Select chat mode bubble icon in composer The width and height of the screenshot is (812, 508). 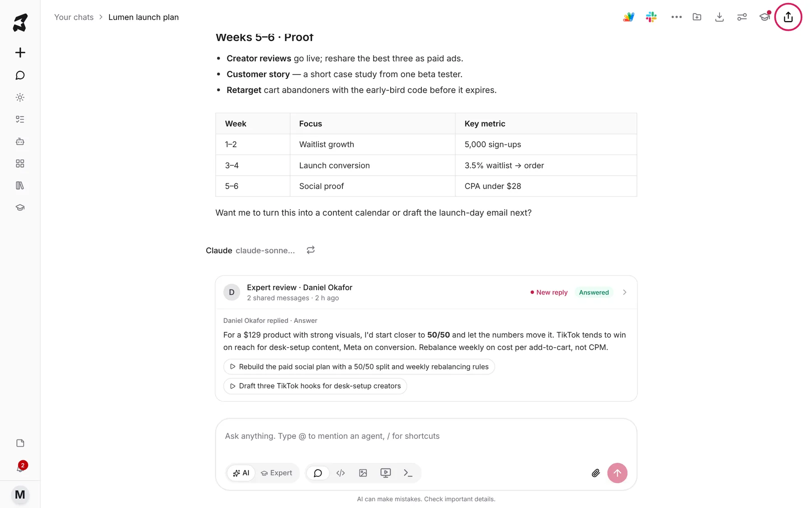(x=318, y=473)
